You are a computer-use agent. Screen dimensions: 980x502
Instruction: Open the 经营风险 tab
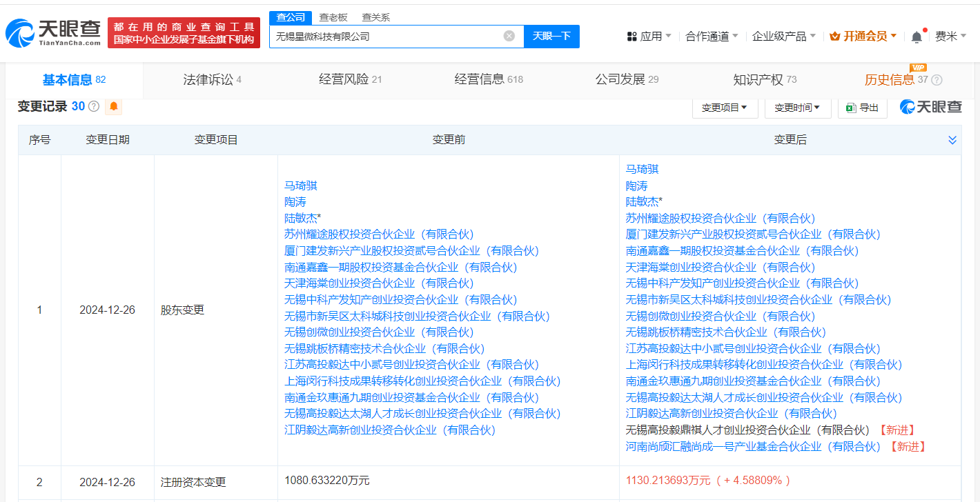350,80
